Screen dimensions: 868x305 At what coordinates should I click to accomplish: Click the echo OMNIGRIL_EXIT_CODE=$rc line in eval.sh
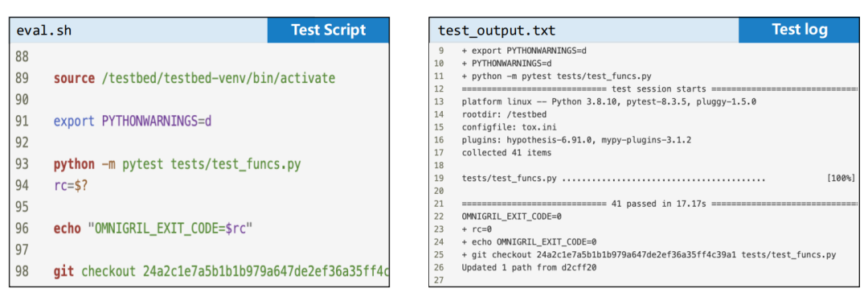click(153, 229)
